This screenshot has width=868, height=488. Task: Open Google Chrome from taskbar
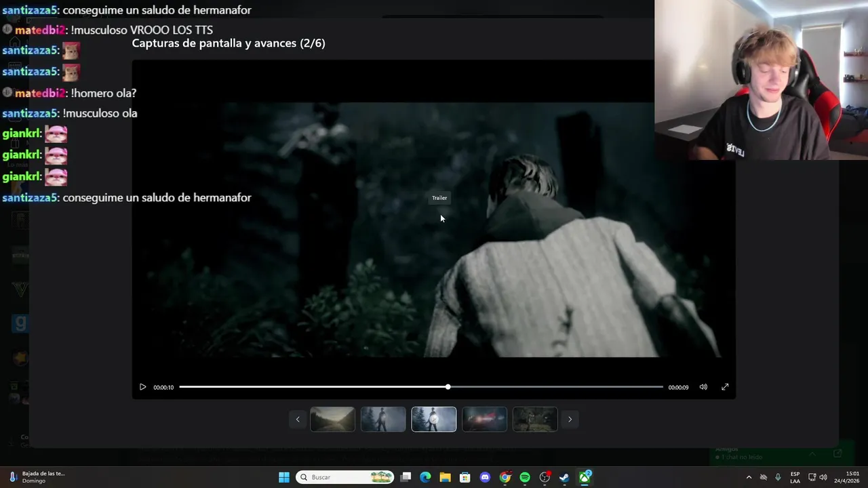tap(505, 477)
